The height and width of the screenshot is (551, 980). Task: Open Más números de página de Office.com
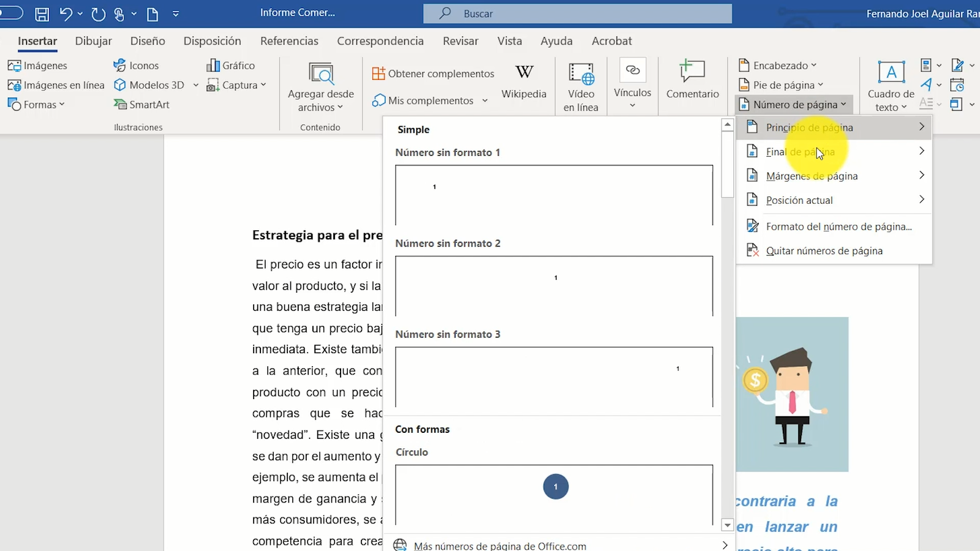pyautogui.click(x=560, y=545)
